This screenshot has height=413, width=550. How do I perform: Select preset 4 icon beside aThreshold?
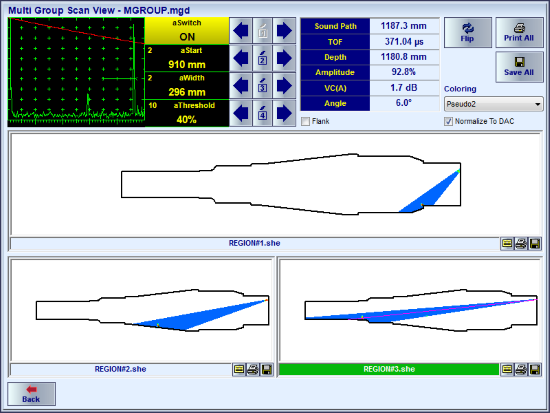pyautogui.click(x=262, y=113)
